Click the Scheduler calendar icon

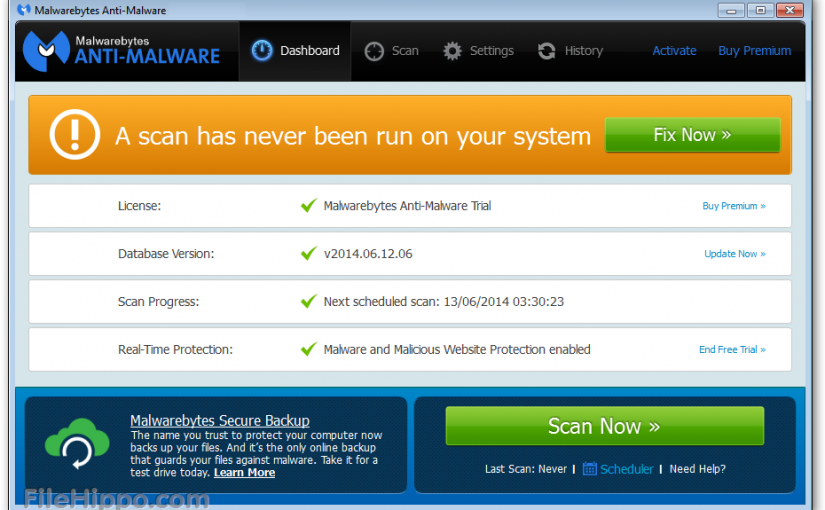(590, 469)
